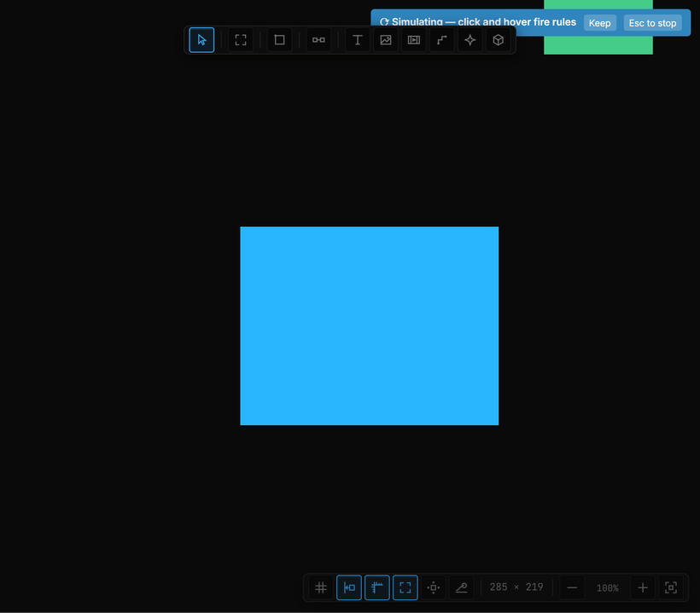
Task: Toggle the frame bounds outline display
Action: click(405, 587)
